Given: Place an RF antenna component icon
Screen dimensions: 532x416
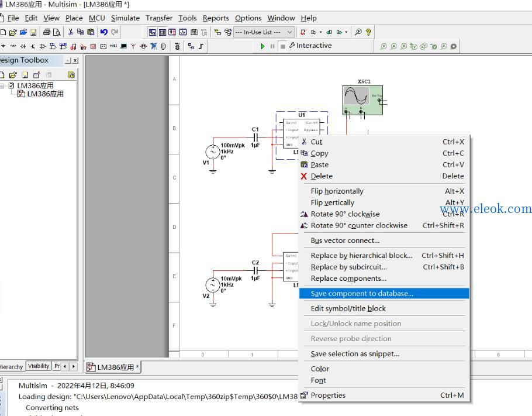Looking at the screenshot, I should [133, 46].
